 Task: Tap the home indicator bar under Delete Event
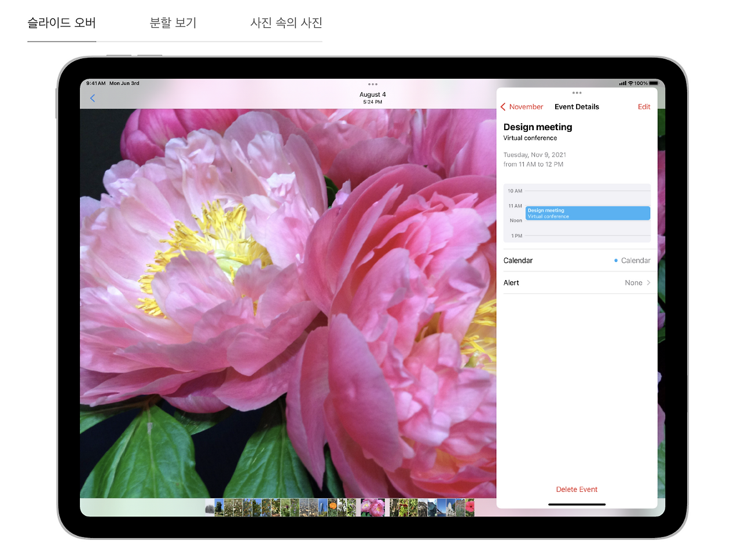(x=577, y=504)
